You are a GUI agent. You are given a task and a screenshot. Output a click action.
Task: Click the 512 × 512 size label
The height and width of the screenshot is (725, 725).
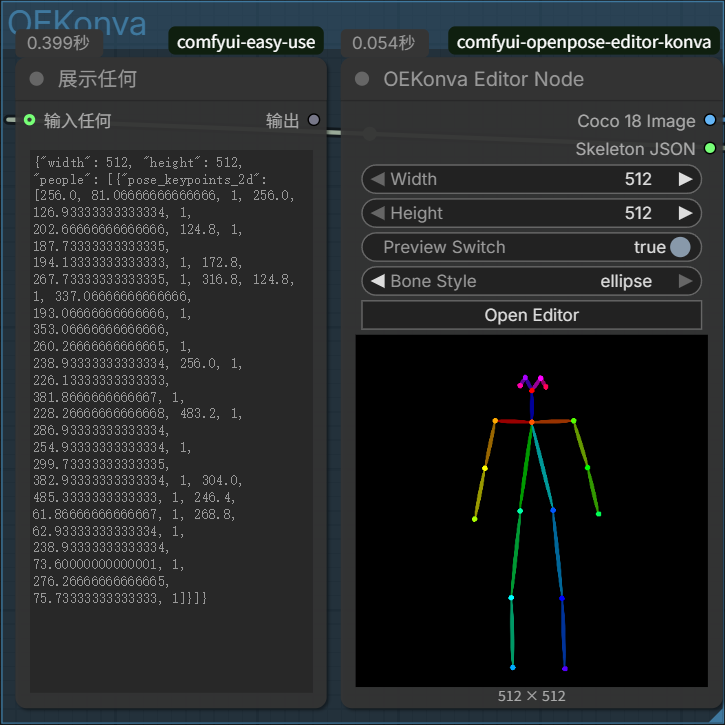[x=531, y=696]
